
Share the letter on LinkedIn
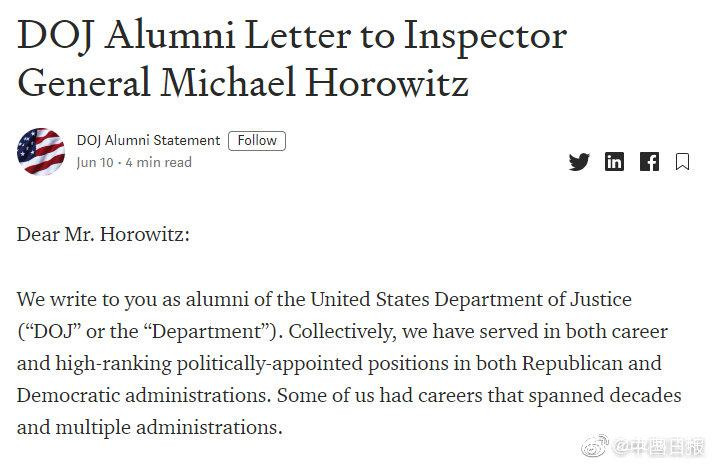tap(615, 162)
